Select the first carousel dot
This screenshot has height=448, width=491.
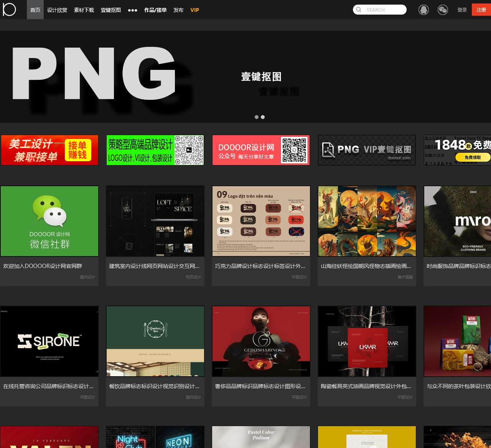click(257, 117)
